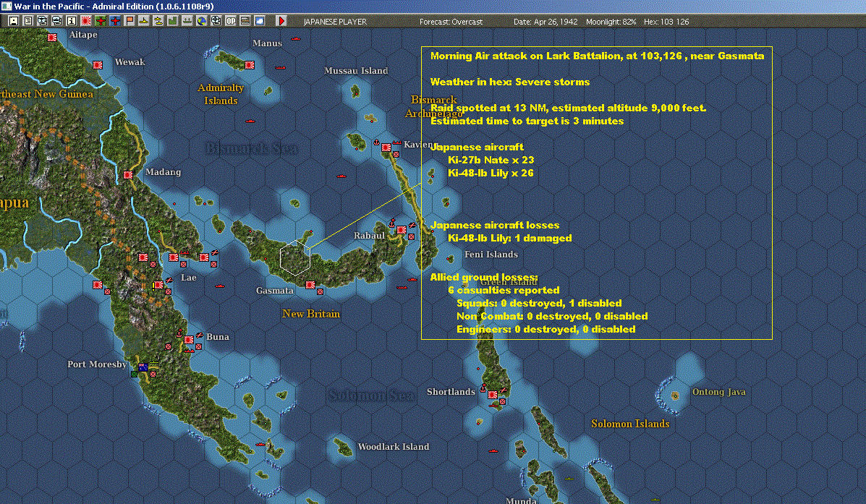Screen dimensions: 866x504
Task: Click the third toolbar icon with monitor
Action: (x=43, y=21)
